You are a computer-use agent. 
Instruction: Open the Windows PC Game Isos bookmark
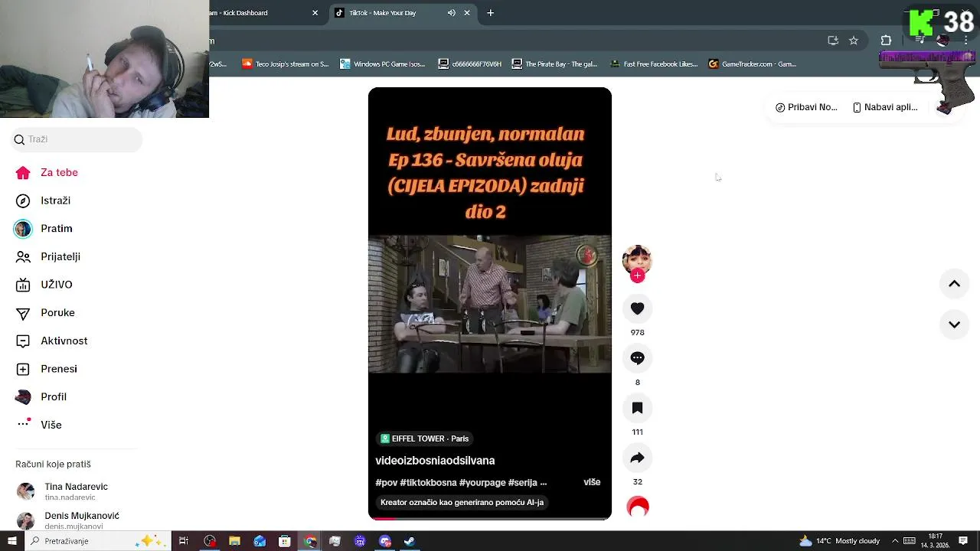coord(382,64)
